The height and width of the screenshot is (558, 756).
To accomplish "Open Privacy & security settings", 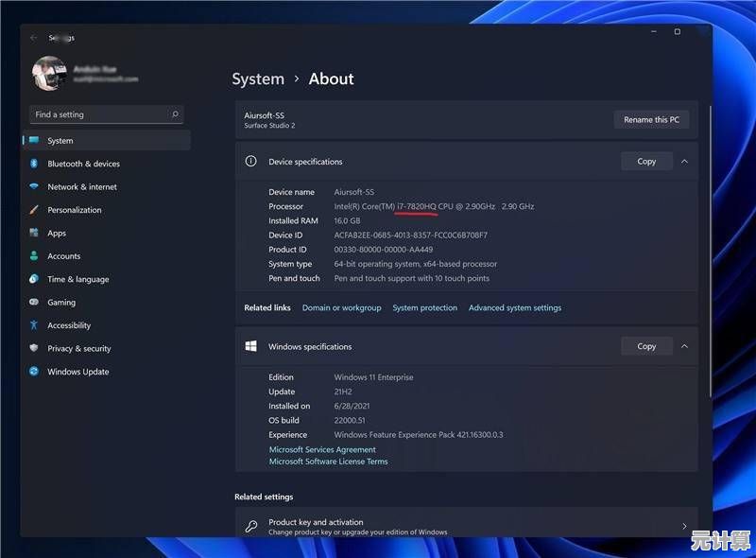I will (107, 348).
